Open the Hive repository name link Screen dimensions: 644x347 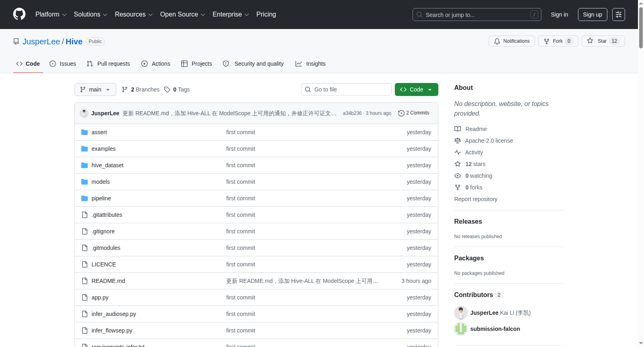tap(74, 42)
